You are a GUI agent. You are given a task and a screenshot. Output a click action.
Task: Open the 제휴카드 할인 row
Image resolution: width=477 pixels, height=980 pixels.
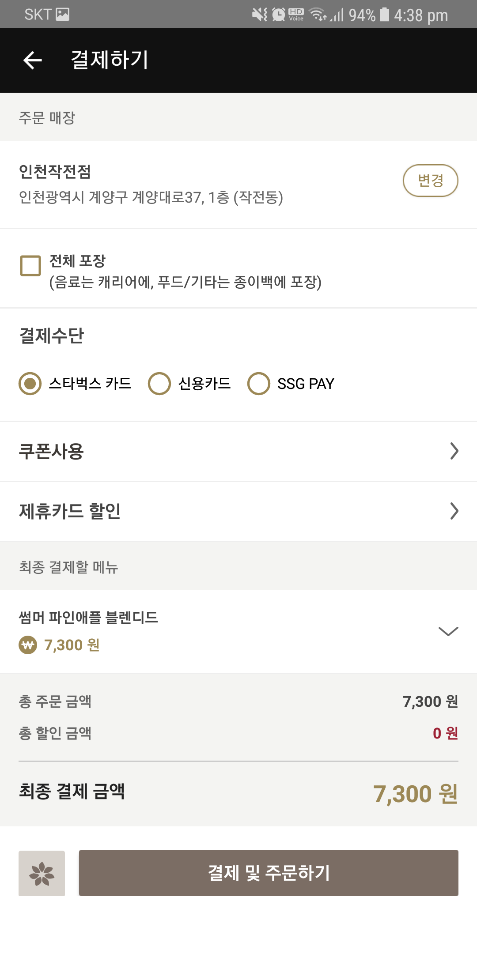coord(221,511)
